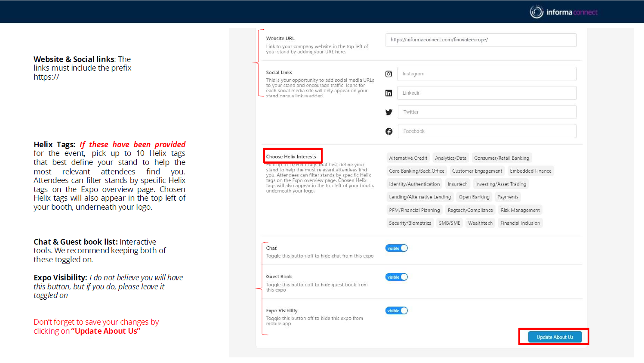Click the Website URL input field

[x=481, y=40]
